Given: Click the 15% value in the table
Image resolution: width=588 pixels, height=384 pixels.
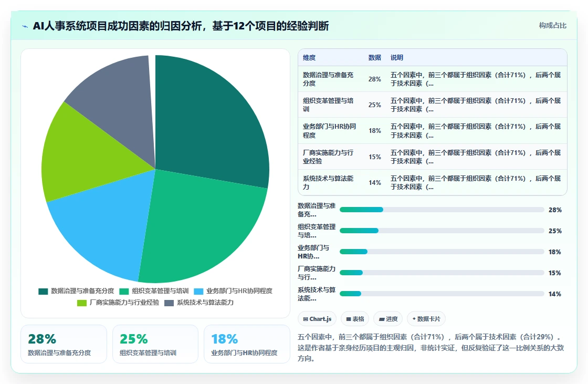Looking at the screenshot, I should click(375, 157).
